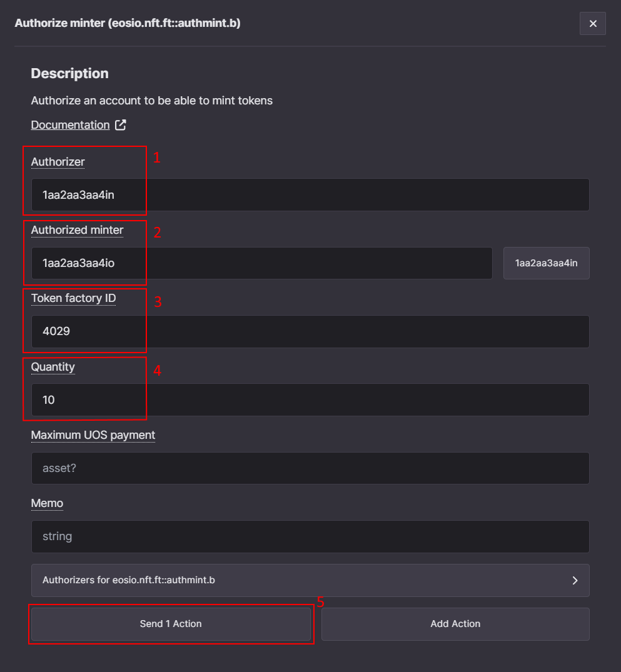This screenshot has width=621, height=672.
Task: Click the Memo label
Action: [x=47, y=503]
